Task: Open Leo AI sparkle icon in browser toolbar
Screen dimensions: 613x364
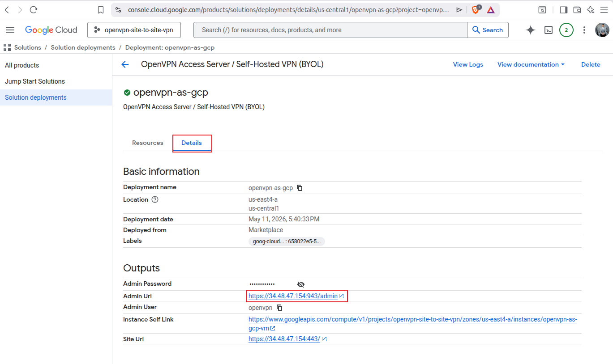Action: click(591, 10)
